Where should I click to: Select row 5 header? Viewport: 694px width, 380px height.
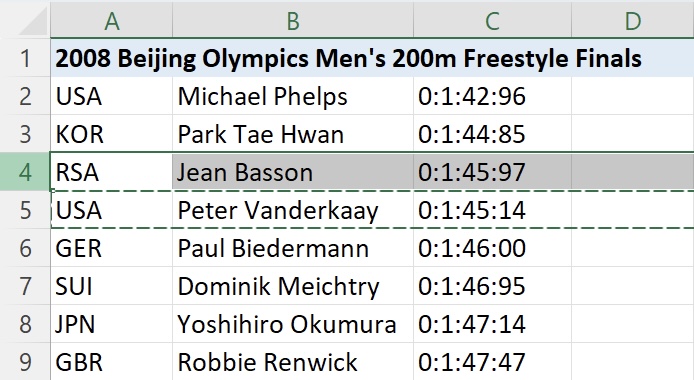(x=25, y=210)
